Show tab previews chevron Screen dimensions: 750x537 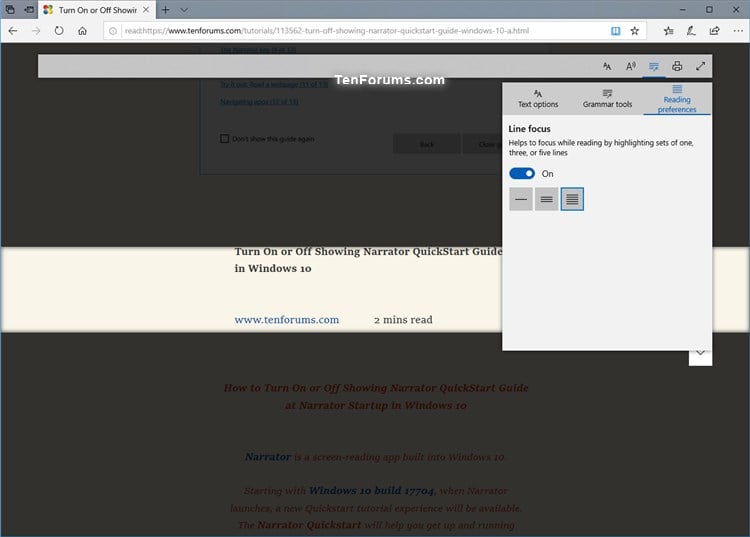[184, 10]
